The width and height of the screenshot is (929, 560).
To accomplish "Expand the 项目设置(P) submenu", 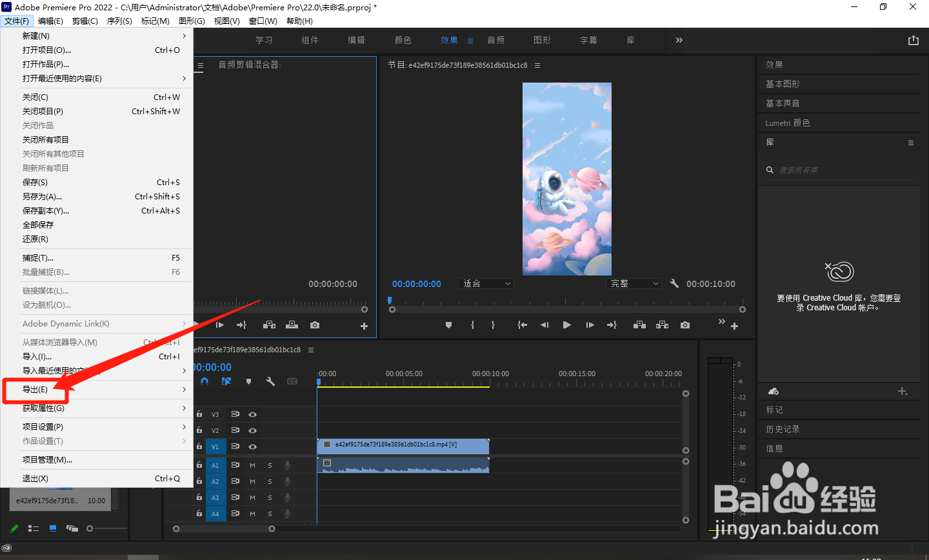I will click(97, 427).
